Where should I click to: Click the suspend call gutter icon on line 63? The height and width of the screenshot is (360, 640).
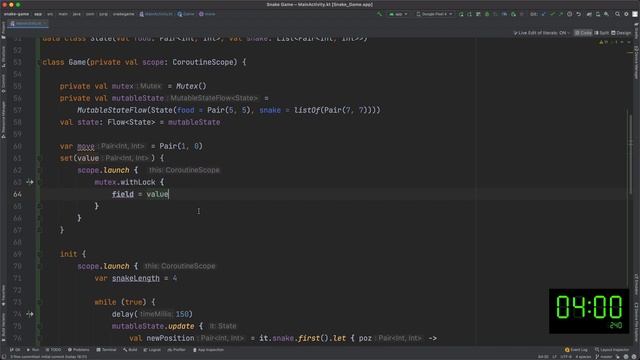pyautogui.click(x=30, y=182)
